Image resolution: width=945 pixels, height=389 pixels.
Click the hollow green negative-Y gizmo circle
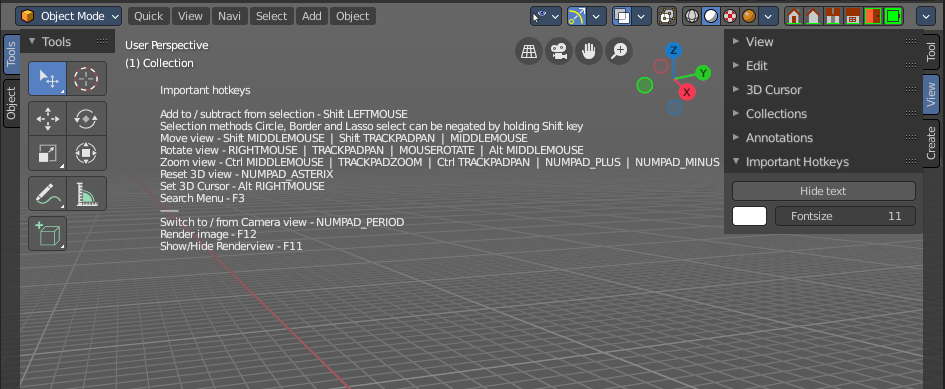coord(645,85)
